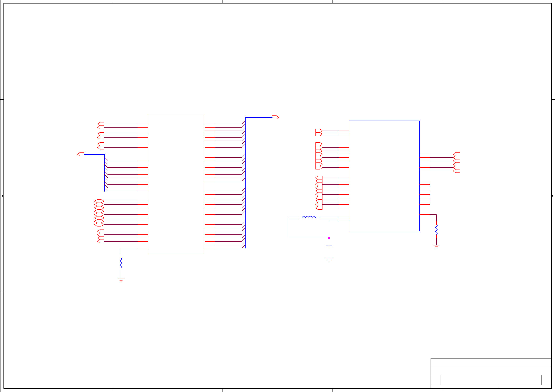Select the resistor right of the right component
The width and height of the screenshot is (555, 392).
[x=436, y=230]
